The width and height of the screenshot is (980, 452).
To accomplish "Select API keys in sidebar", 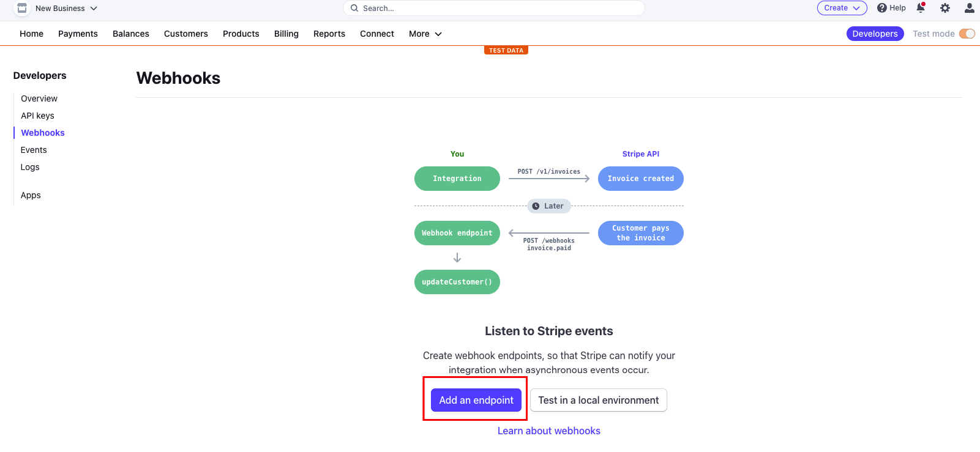I will pos(37,116).
